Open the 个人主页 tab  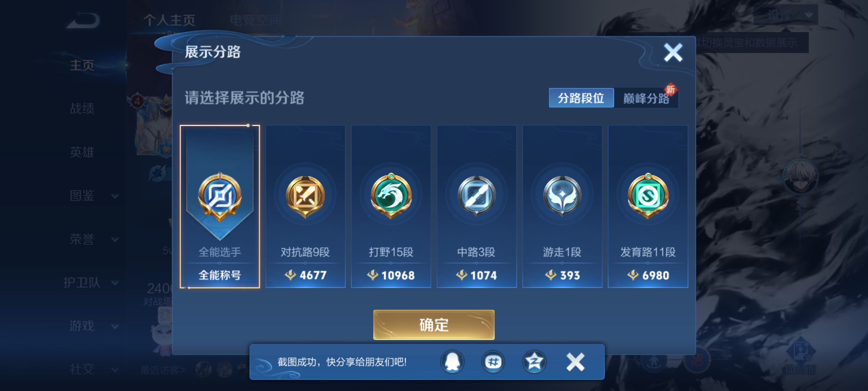pyautogui.click(x=169, y=20)
